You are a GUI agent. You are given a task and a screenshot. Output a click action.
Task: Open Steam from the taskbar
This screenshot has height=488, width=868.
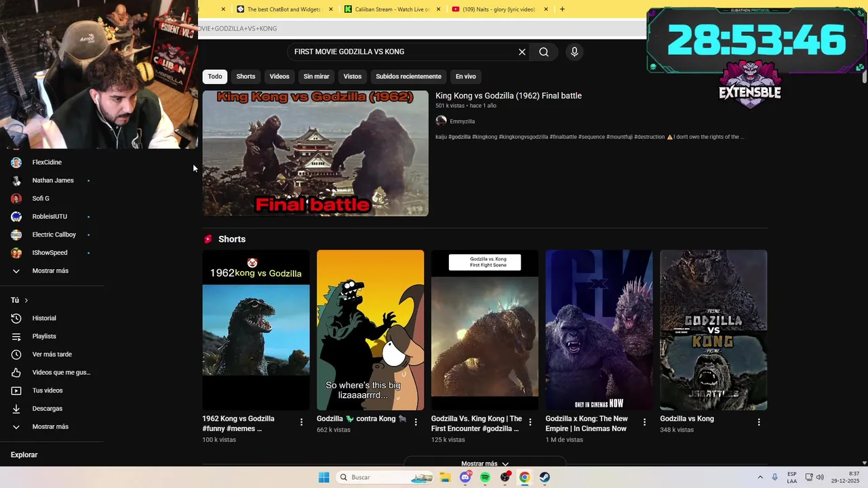(x=545, y=477)
